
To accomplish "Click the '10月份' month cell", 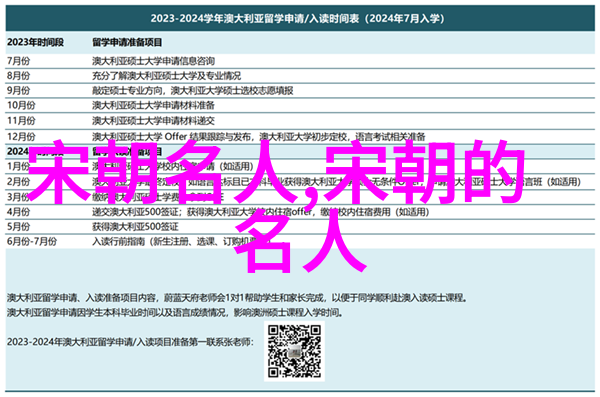I will [21, 105].
